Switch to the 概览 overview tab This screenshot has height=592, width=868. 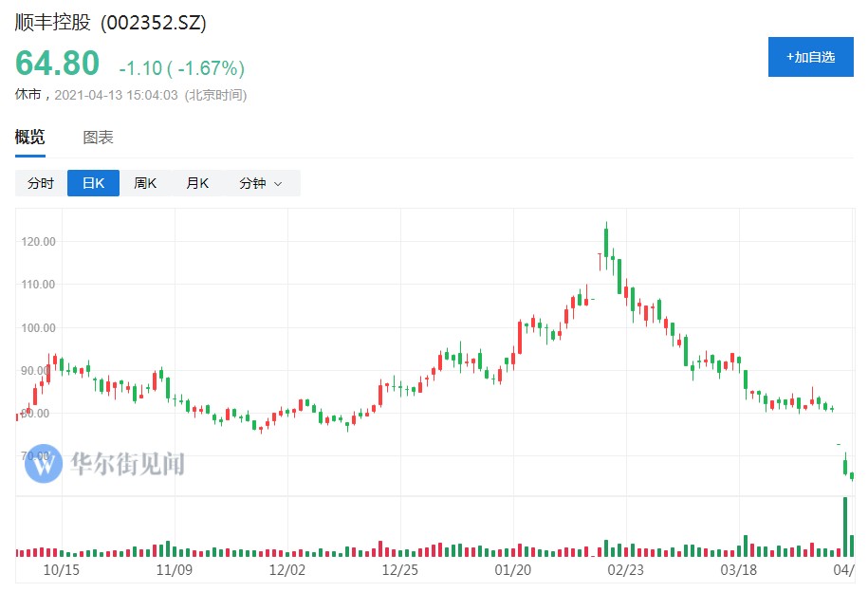[29, 138]
